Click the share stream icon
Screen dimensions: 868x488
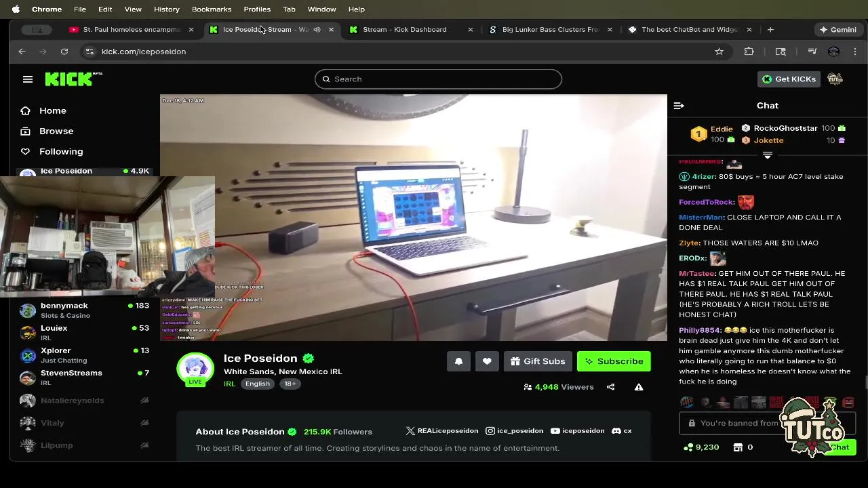point(610,387)
